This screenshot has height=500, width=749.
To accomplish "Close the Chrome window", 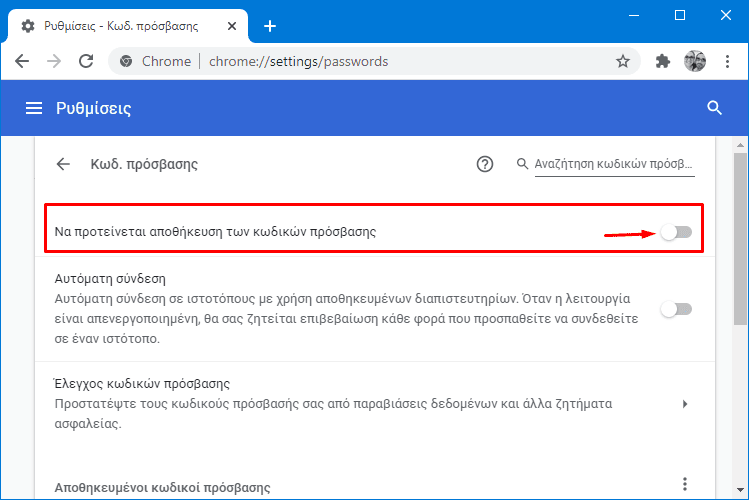I will tap(726, 15).
